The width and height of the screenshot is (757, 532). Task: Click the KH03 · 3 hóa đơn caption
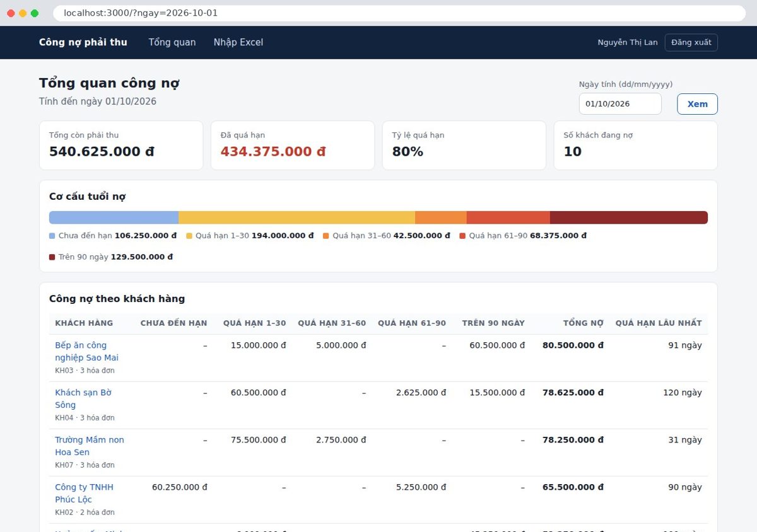pyautogui.click(x=85, y=371)
